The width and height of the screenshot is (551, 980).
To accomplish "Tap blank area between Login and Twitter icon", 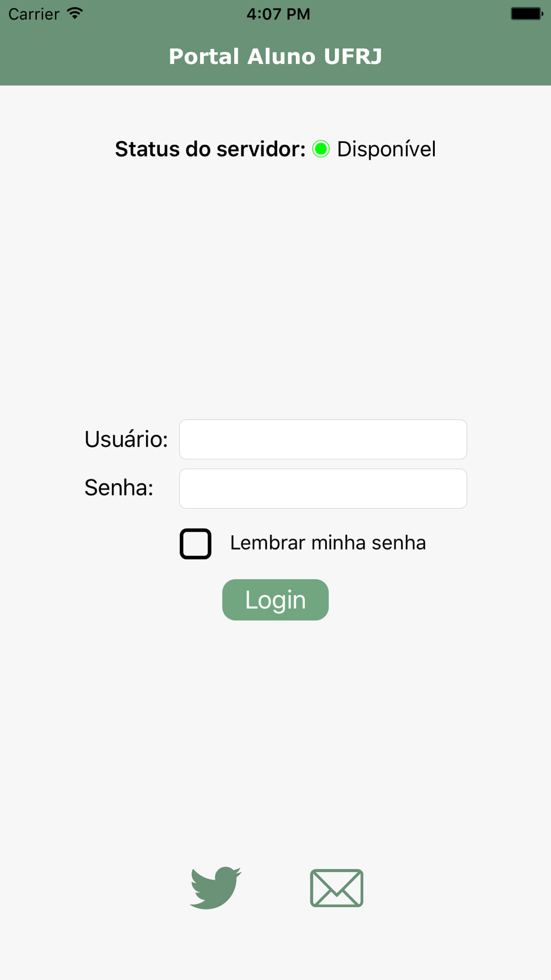I will tap(275, 739).
